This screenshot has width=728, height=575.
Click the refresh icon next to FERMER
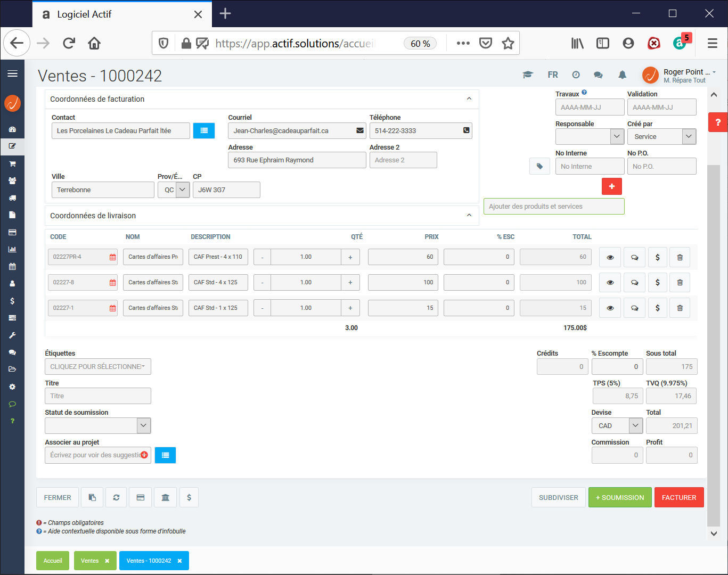pyautogui.click(x=116, y=498)
